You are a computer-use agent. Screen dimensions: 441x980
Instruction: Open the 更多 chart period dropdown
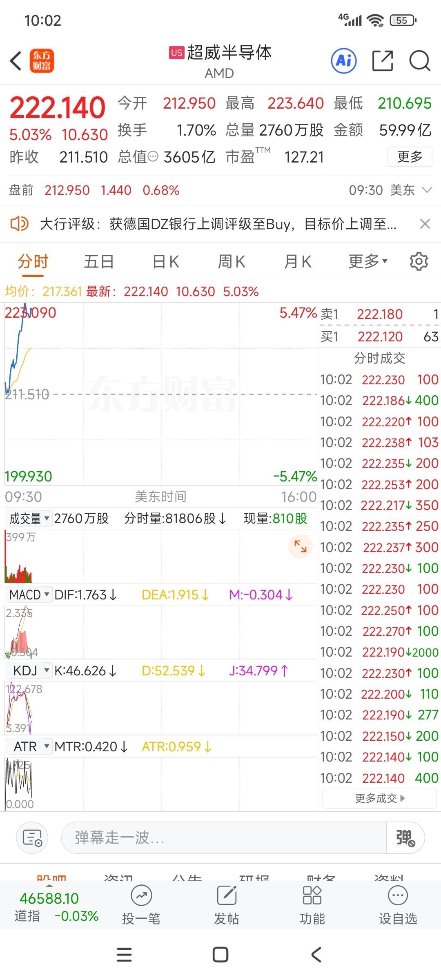(368, 261)
